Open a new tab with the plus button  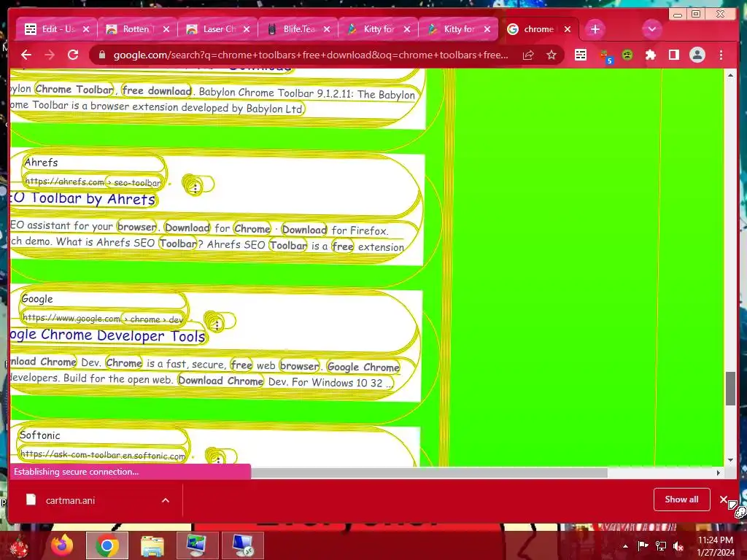tap(595, 29)
